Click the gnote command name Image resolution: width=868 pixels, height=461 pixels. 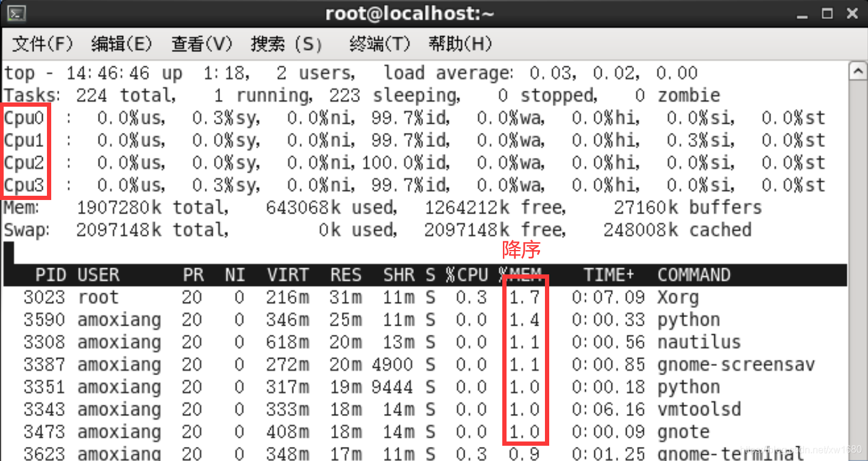coord(683,432)
